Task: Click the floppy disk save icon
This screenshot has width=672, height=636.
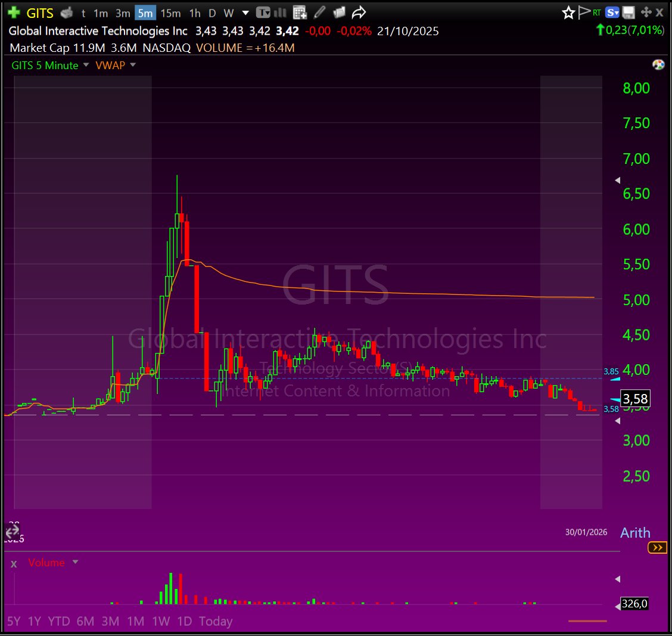Action: 629,13
